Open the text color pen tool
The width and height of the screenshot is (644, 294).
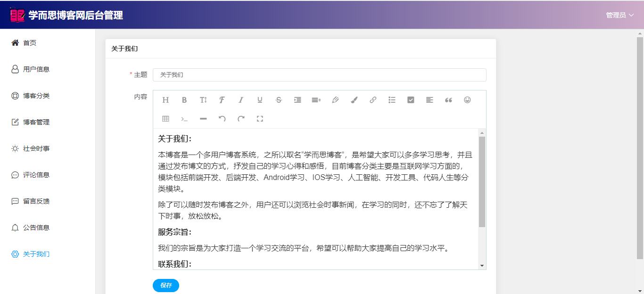tap(335, 100)
